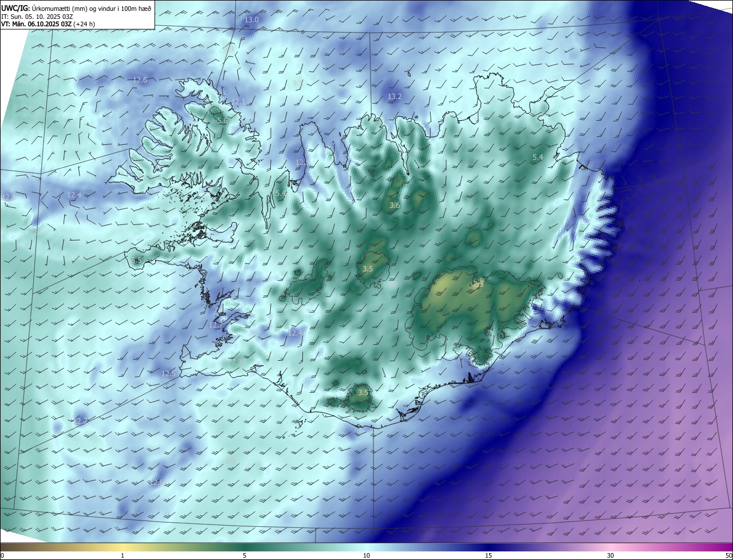This screenshot has width=733, height=560.
Task: Click the 5.6 value label
Action: (222, 121)
